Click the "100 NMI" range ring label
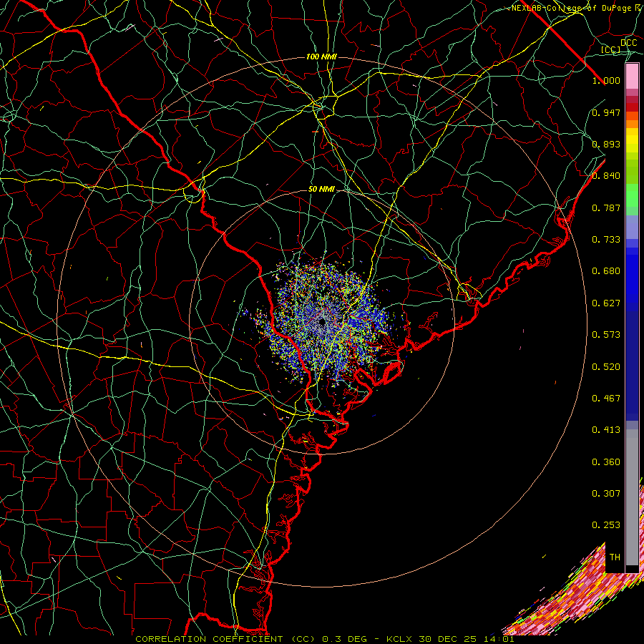This screenshot has width=644, height=644. click(321, 57)
